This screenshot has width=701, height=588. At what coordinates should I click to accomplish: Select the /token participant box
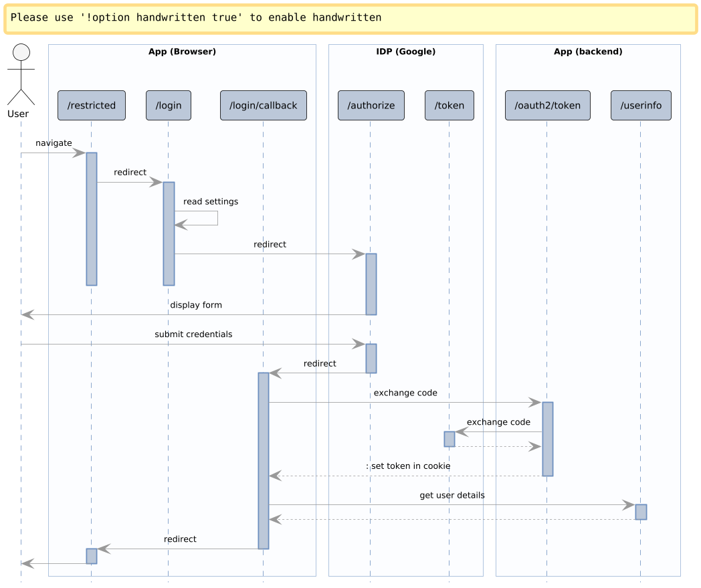click(x=449, y=106)
